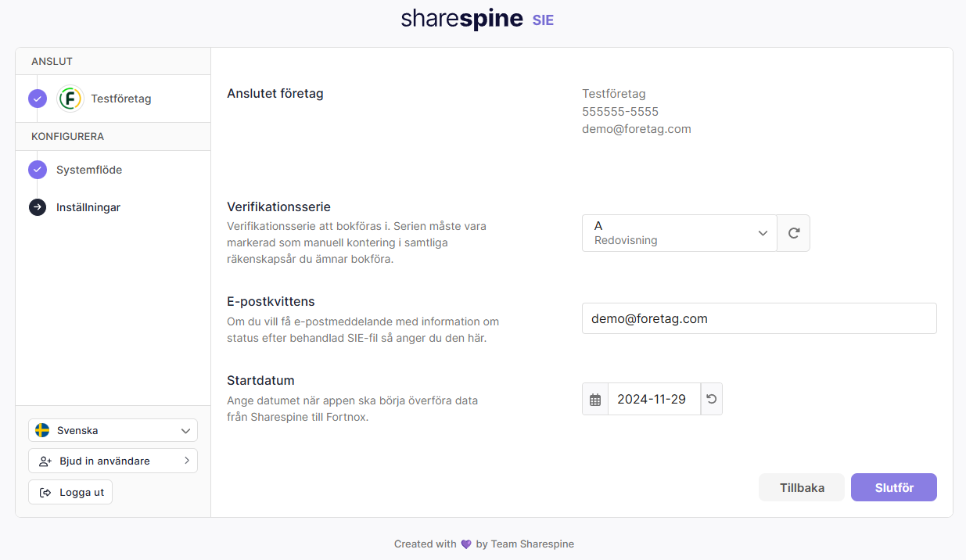966x560 pixels.
Task: Click the Sharespine SIE logo
Action: point(477,20)
